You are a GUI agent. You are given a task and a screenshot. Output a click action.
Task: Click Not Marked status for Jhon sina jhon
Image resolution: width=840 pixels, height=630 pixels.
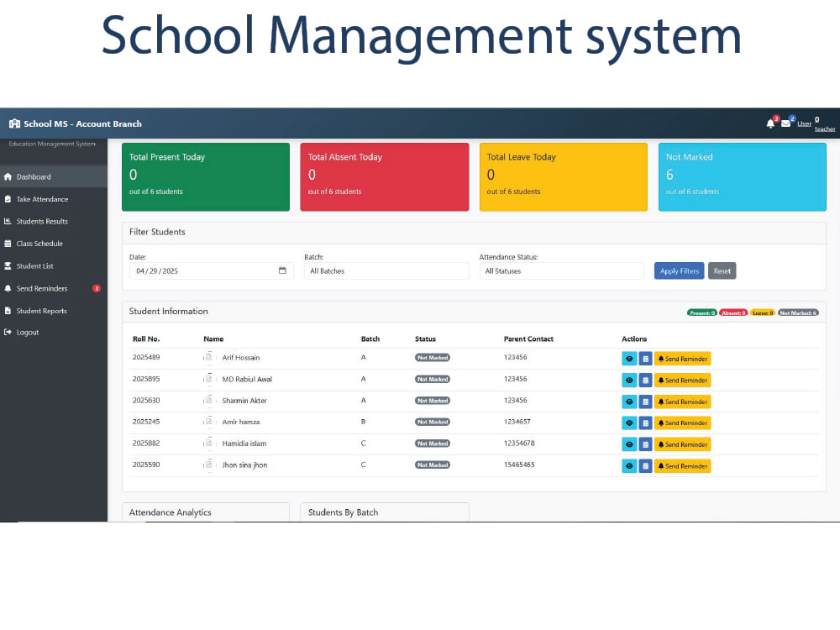(433, 465)
